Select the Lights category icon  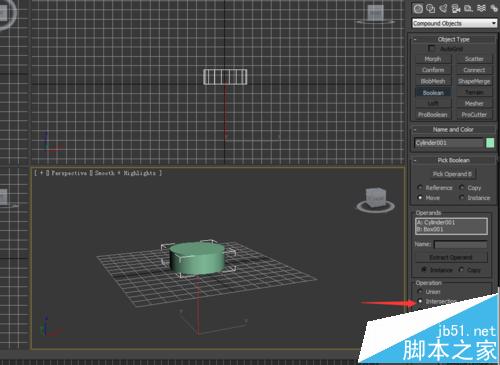point(443,9)
